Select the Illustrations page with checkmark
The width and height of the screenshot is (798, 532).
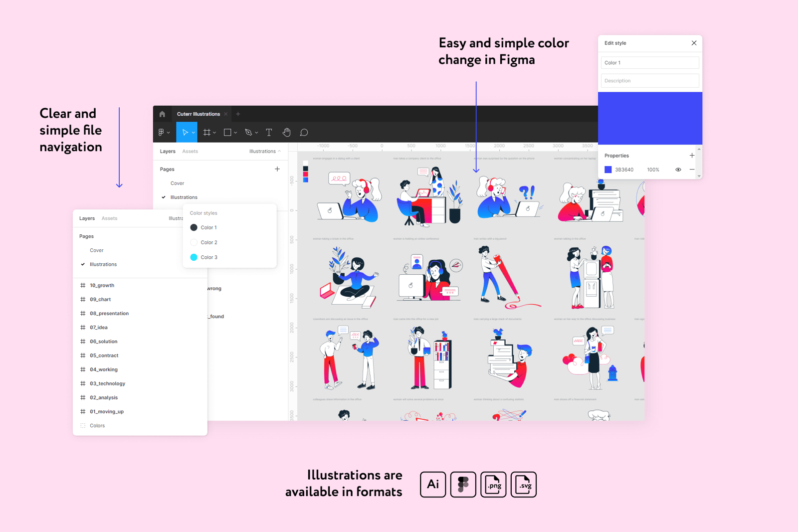[184, 197]
